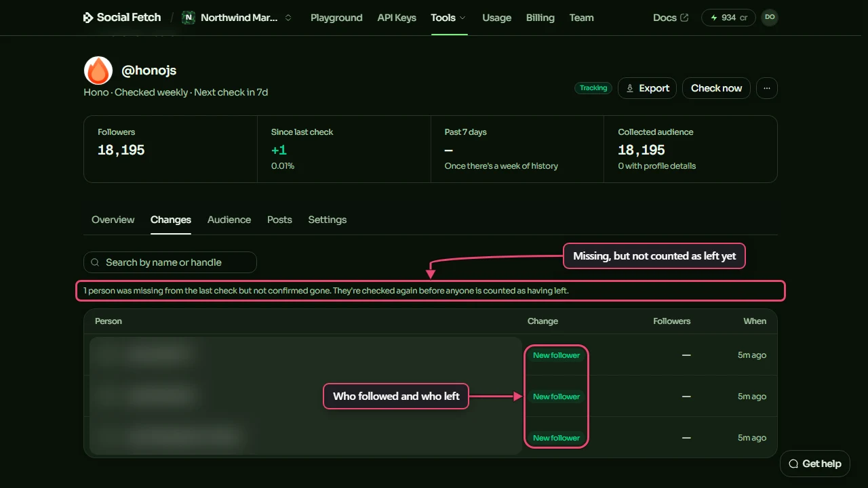This screenshot has width=868, height=488.
Task: Click the Tracking status badge
Action: [x=593, y=88]
